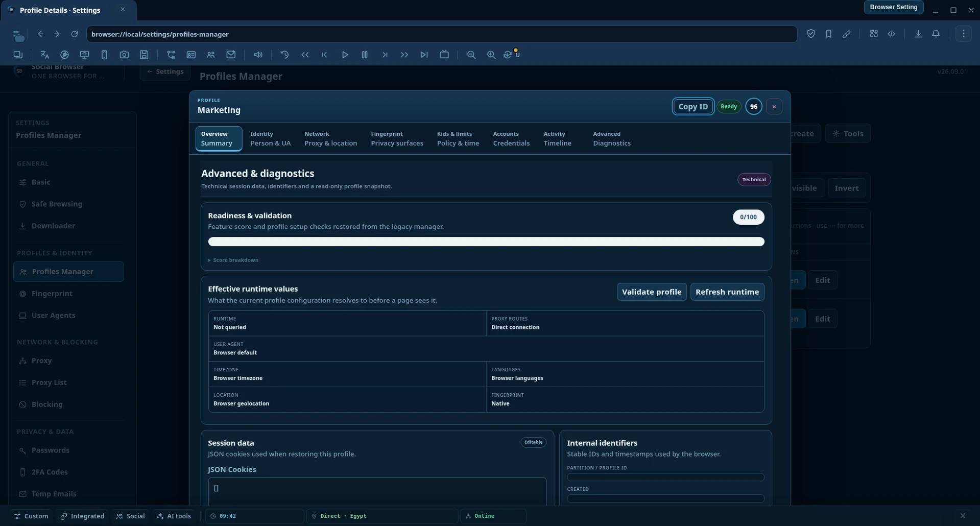980x526 pixels.
Task: Open Safe Browsing in settings sidebar
Action: pyautogui.click(x=68, y=204)
